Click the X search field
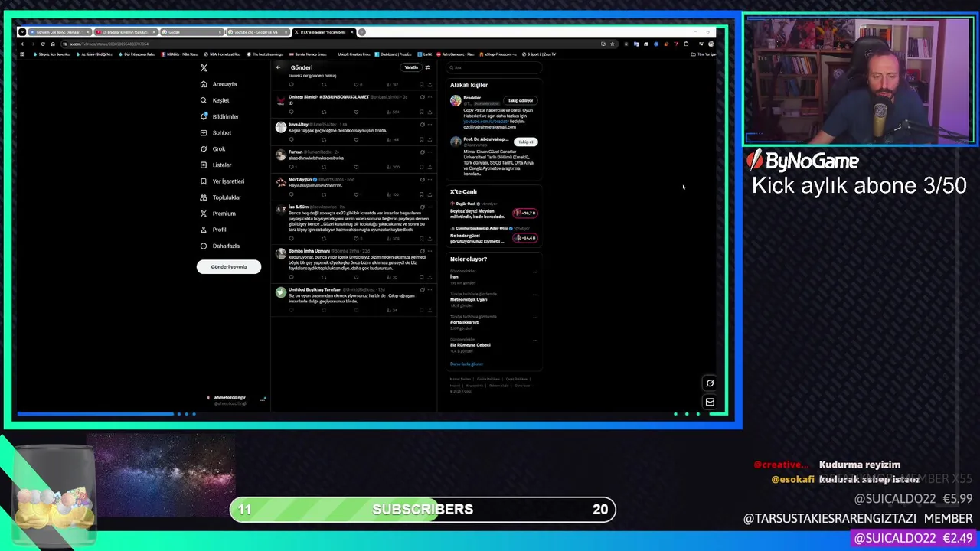 (x=494, y=67)
